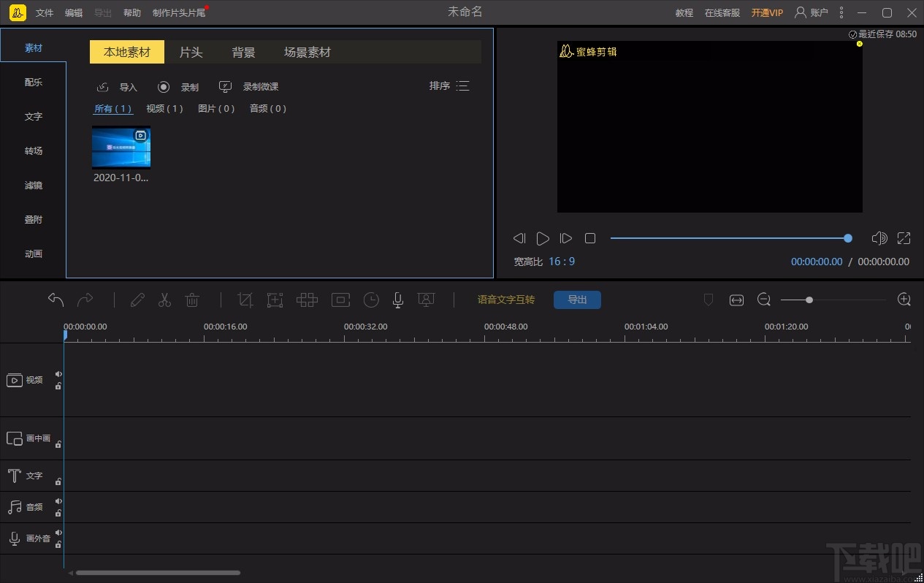
Task: Open the clock duration tool
Action: pos(371,300)
